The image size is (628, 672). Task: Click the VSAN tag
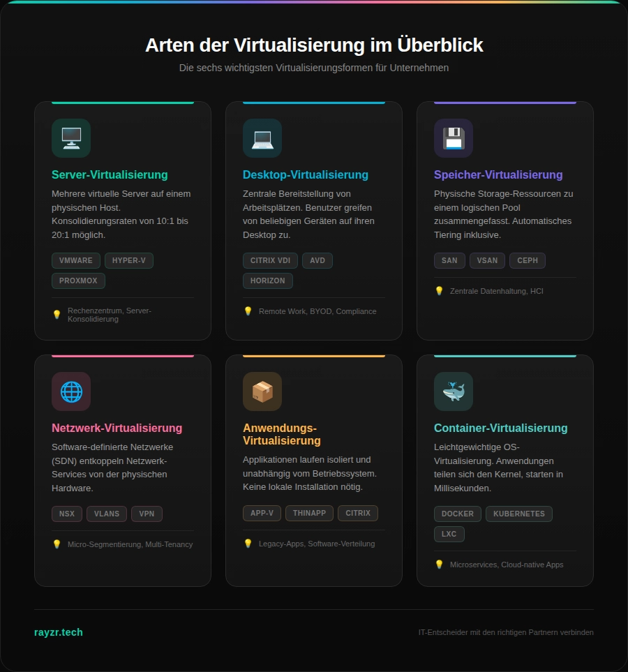tap(487, 260)
